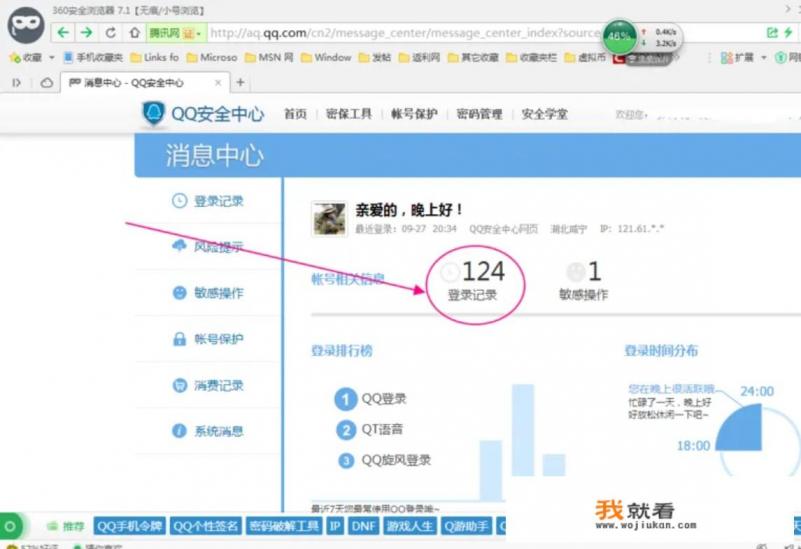Open the 密码管理 navigation item

point(479,114)
